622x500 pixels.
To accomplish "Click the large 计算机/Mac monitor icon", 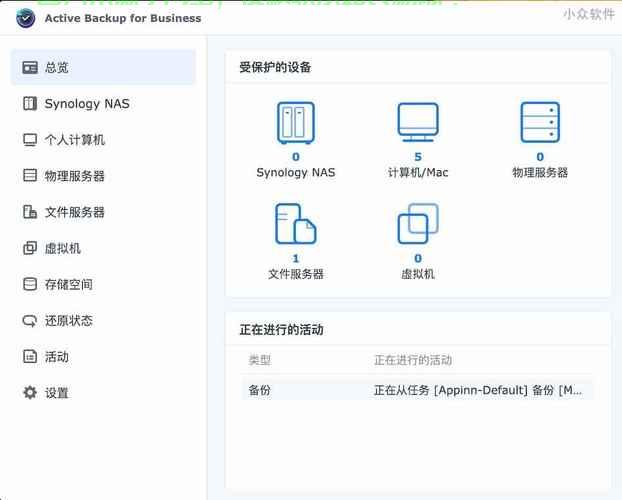I will coord(418,123).
